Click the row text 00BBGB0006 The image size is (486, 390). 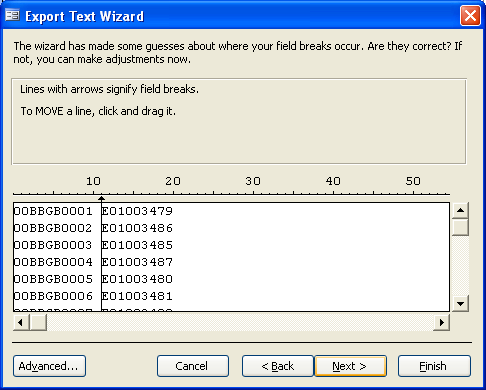point(53,296)
